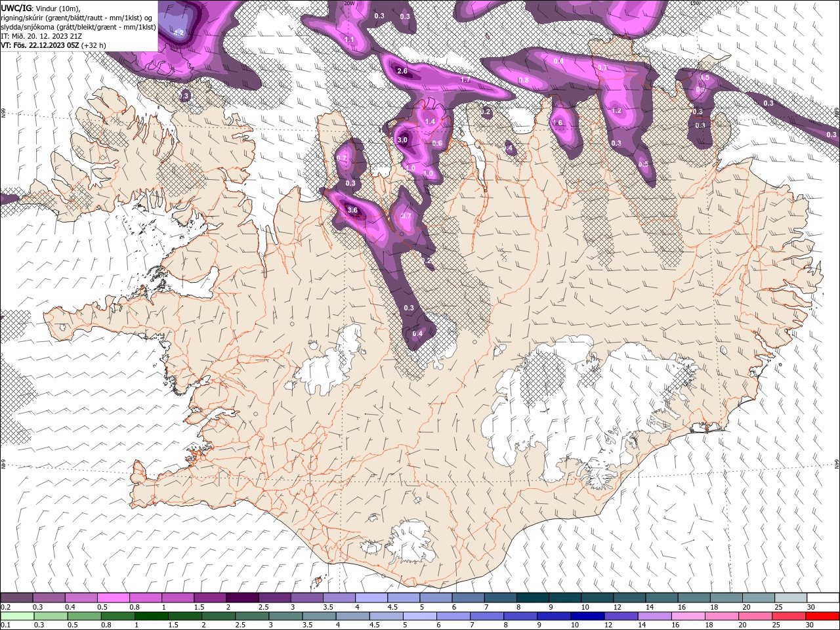840x630 pixels.
Task: Click the 'slydda/snjókoma' legend description line
Action: tap(78, 27)
